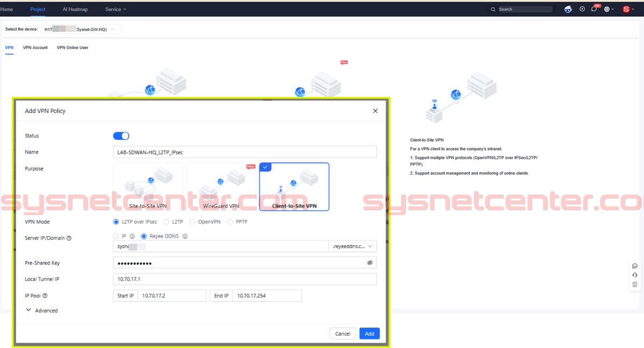Expand the Advanced settings section
The width and height of the screenshot is (644, 348).
click(x=43, y=310)
